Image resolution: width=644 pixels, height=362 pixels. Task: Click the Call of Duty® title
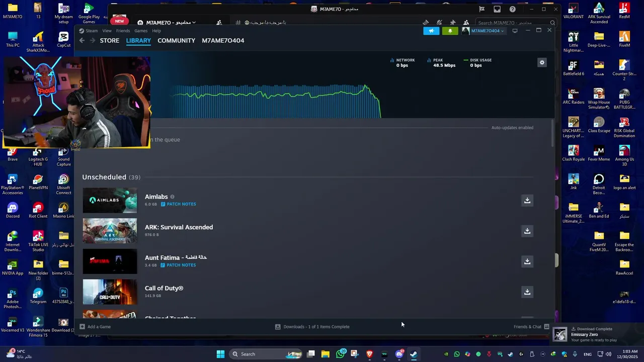[164, 288]
